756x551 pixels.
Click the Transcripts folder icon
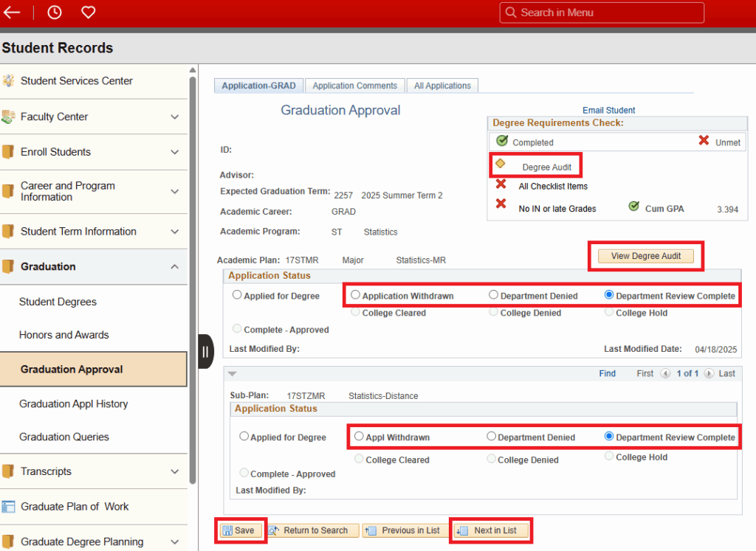7,471
